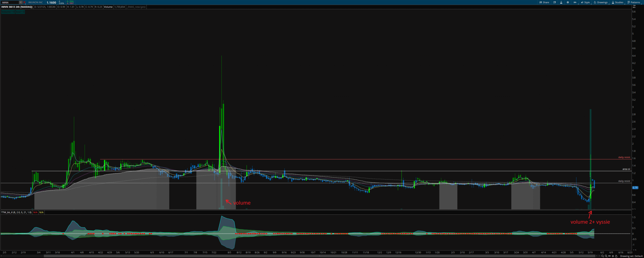
Task: Click the crosshair pan tool icon
Action: coord(613,256)
